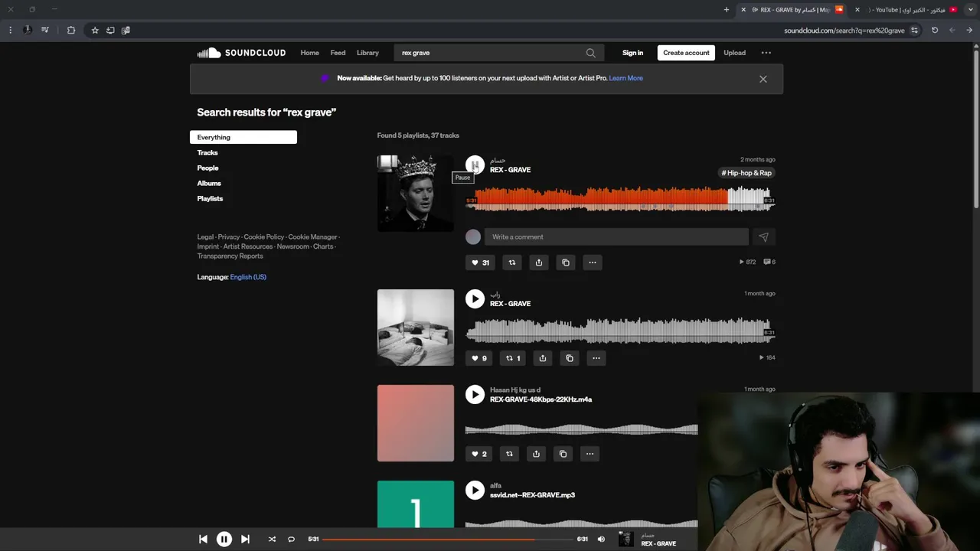Share the first REX - GRAVE track

pyautogui.click(x=539, y=262)
